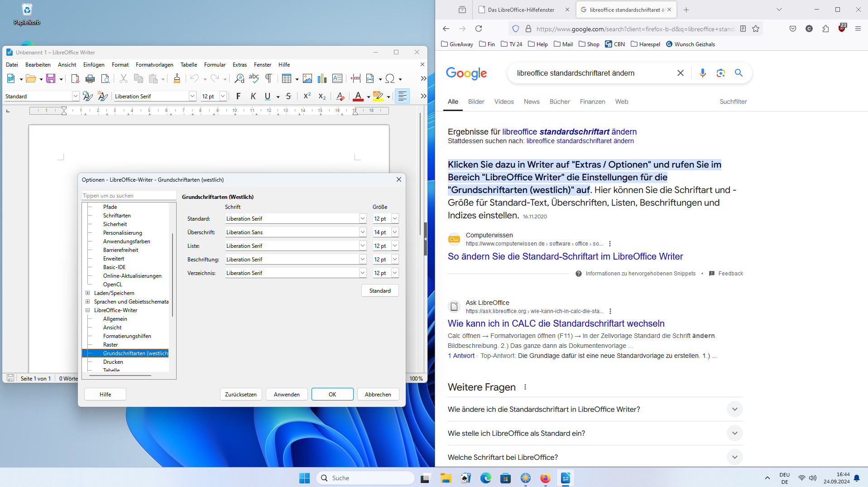Open the print preview icon
The width and height of the screenshot is (868, 487).
pos(106,79)
